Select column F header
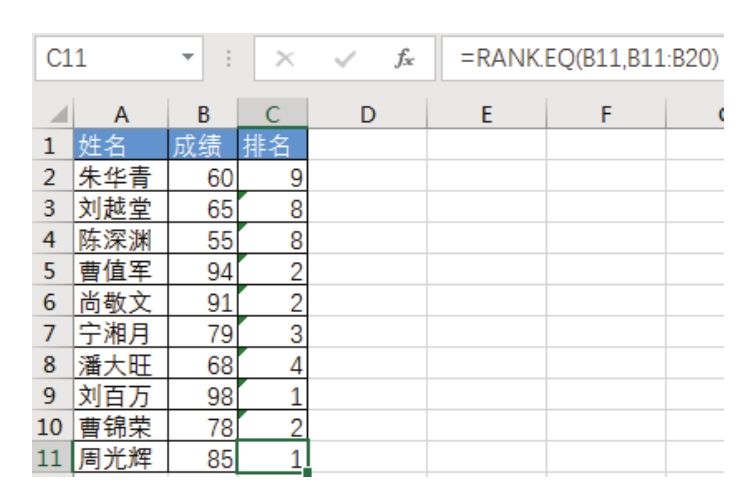740x493 pixels. pos(605,115)
